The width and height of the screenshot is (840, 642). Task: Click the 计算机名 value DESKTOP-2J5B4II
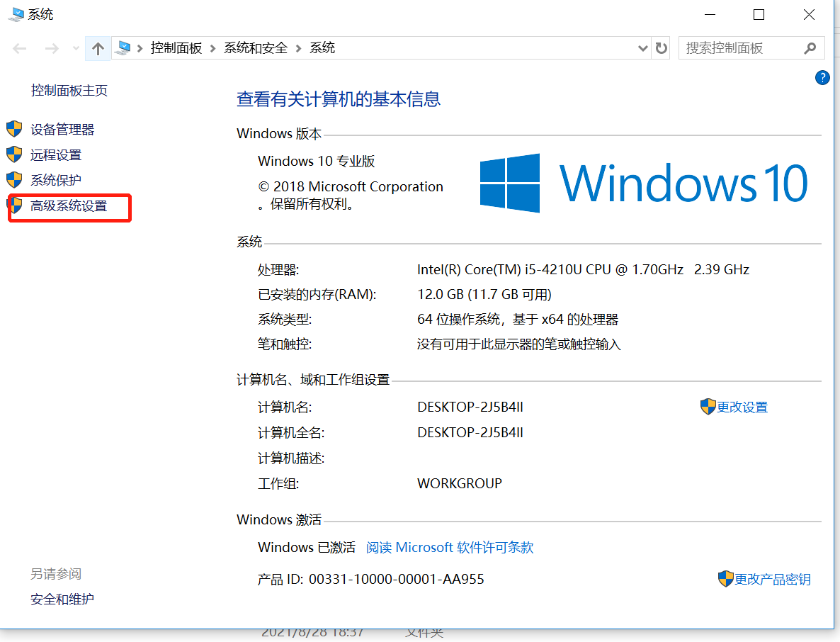point(470,407)
